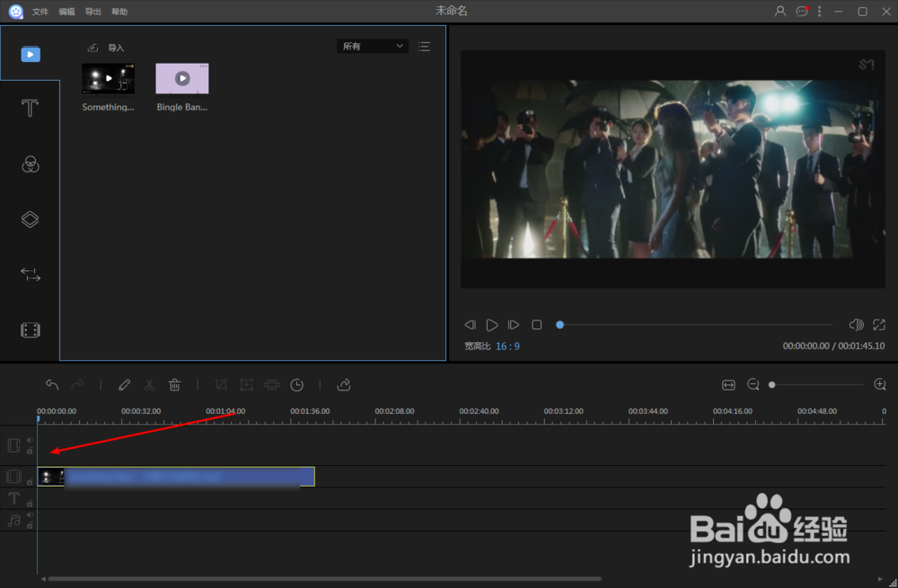Open the Transitions panel with arrows icon
Image resolution: width=898 pixels, height=588 pixels.
pos(31,274)
